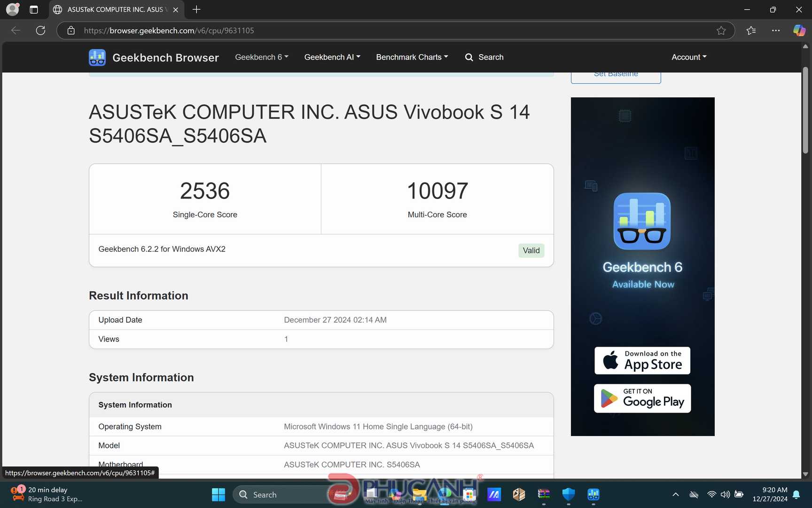Launch Microsoft Store from the taskbar
812x508 pixels.
[469, 494]
